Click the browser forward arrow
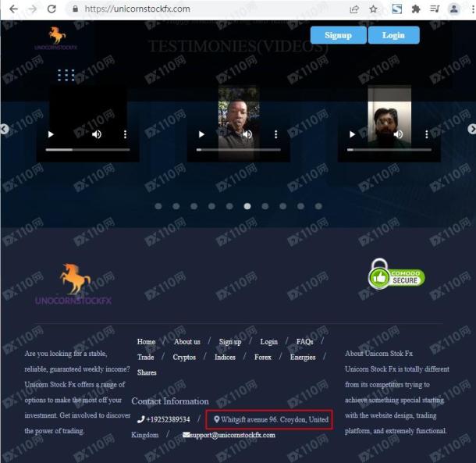The height and width of the screenshot is (463, 476). [x=32, y=9]
